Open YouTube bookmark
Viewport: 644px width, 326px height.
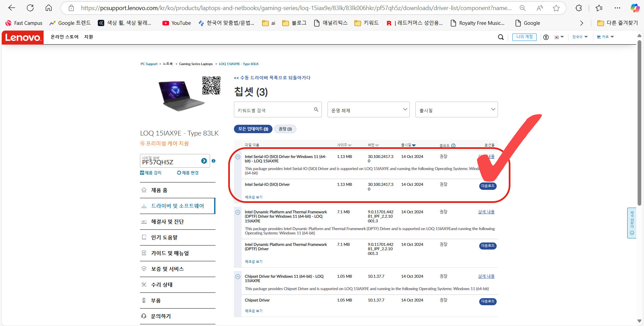[x=177, y=23]
